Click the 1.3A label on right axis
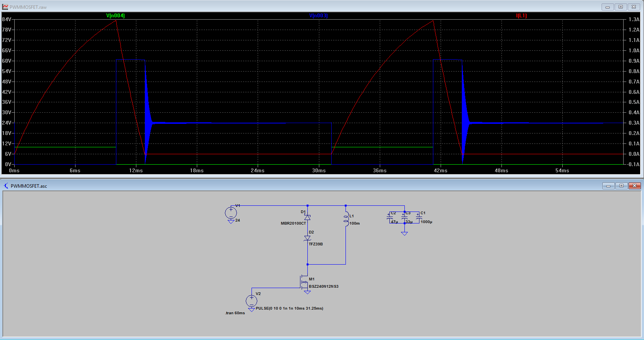Viewport: 644px width, 340px height. click(x=634, y=19)
